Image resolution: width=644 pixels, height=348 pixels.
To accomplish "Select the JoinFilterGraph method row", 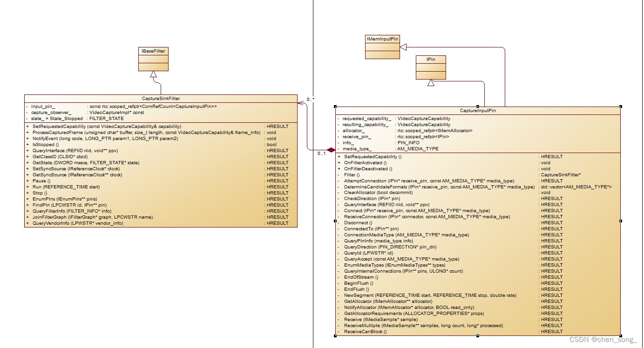I will coord(161,217).
